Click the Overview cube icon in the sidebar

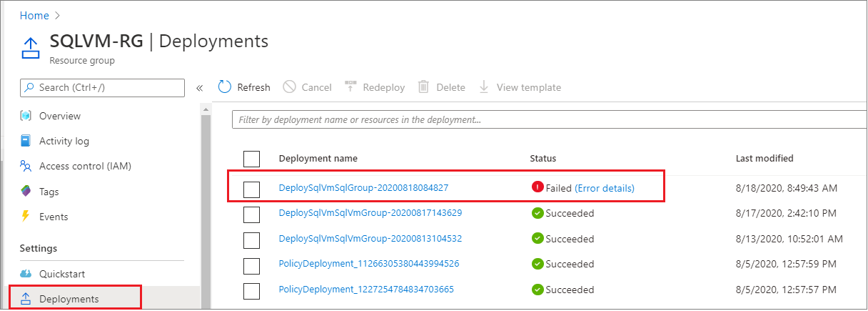click(26, 116)
